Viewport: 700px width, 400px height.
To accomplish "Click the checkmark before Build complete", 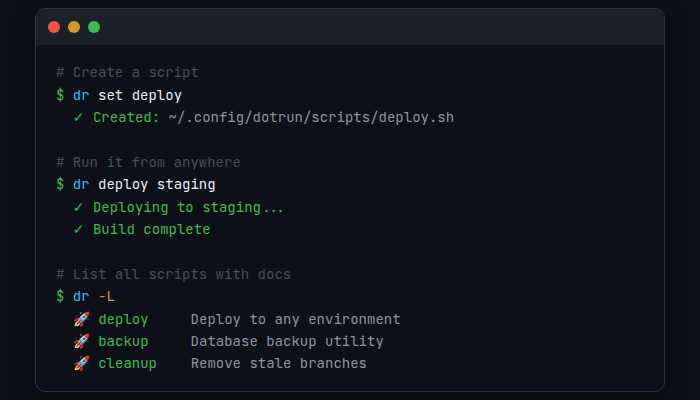I will coord(79,229).
